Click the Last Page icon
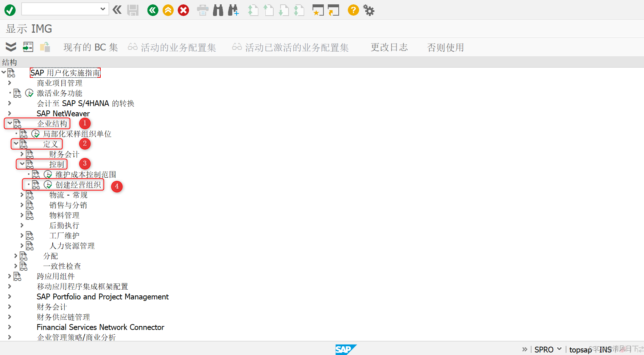 [x=299, y=10]
